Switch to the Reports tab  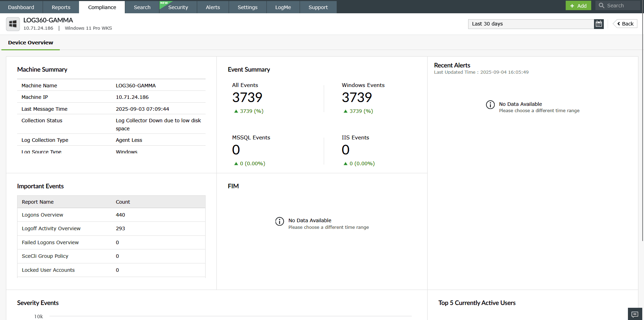[61, 7]
